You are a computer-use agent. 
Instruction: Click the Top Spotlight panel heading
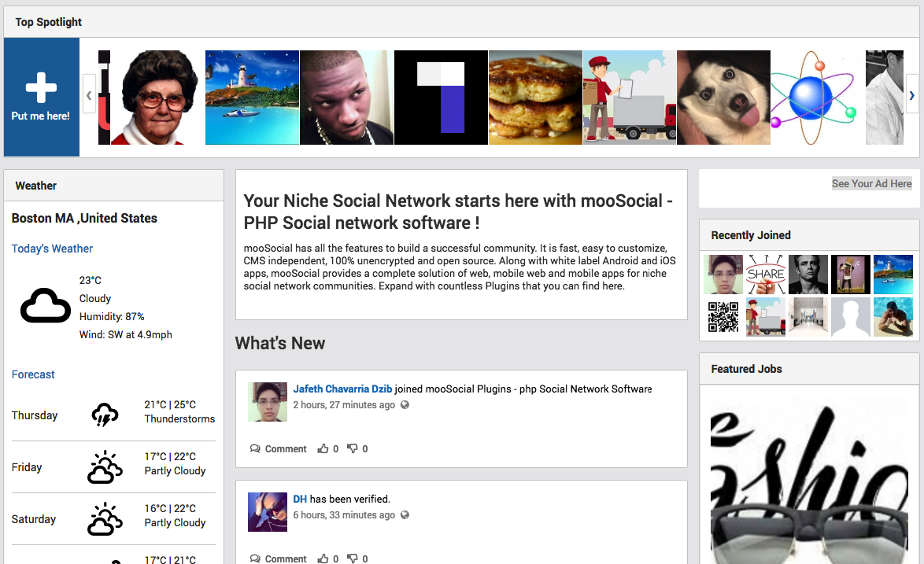pos(48,22)
